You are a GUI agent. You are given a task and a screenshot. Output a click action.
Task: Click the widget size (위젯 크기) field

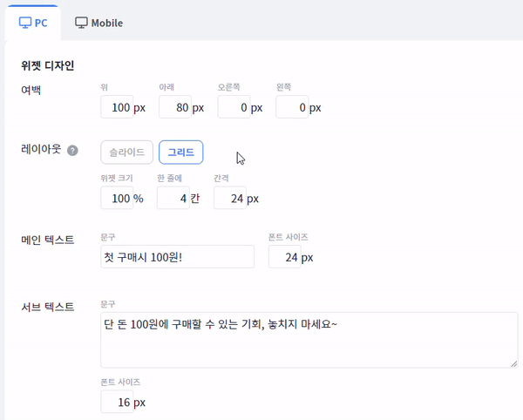click(116, 199)
